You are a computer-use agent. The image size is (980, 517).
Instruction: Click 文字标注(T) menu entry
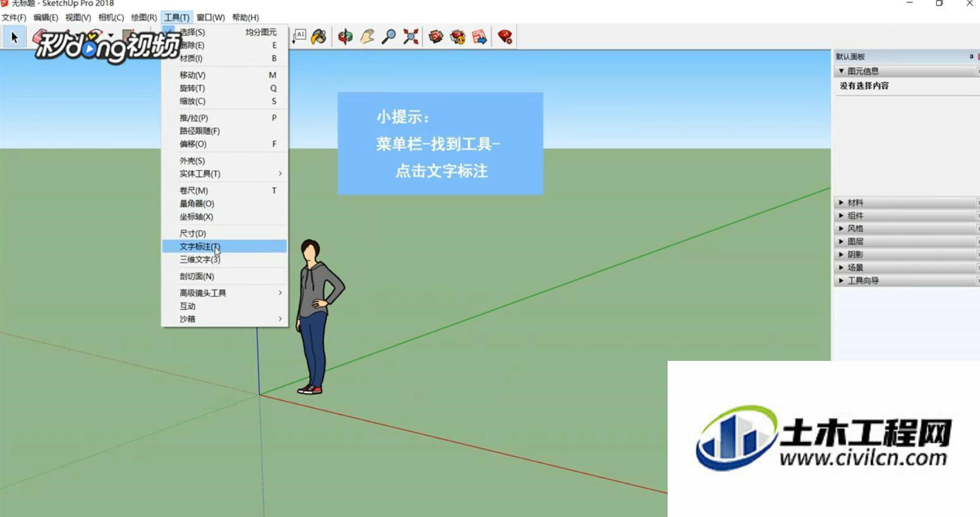tap(224, 246)
